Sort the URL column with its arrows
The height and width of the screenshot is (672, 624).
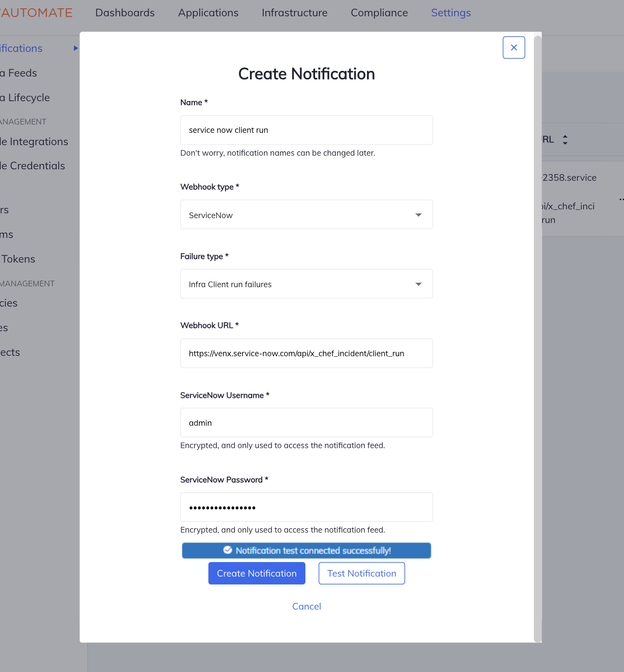click(565, 139)
